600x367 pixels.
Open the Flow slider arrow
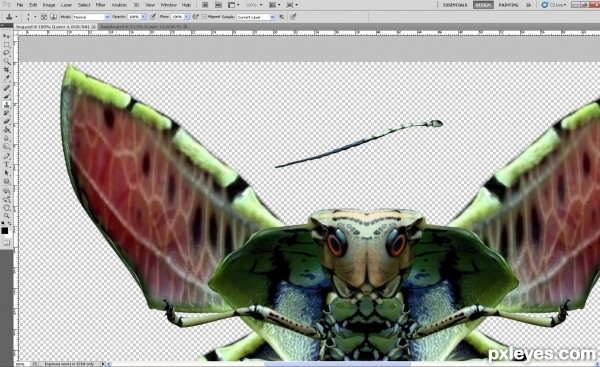187,17
